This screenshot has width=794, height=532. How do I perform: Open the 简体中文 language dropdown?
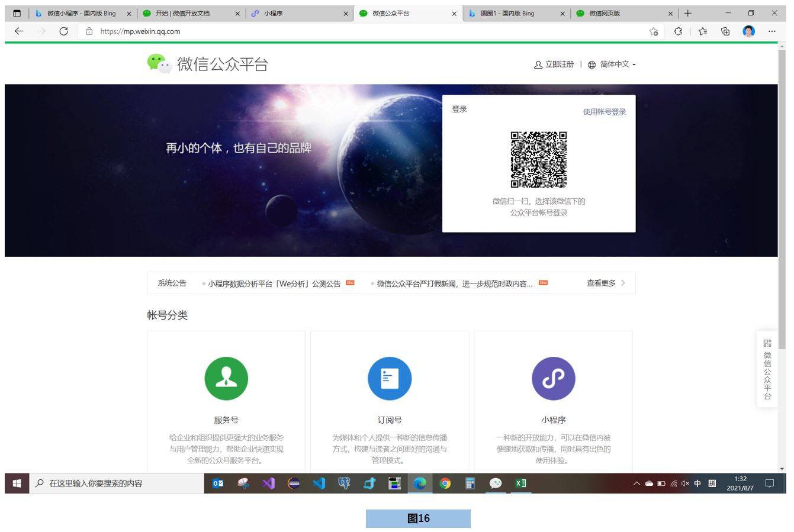pos(612,65)
